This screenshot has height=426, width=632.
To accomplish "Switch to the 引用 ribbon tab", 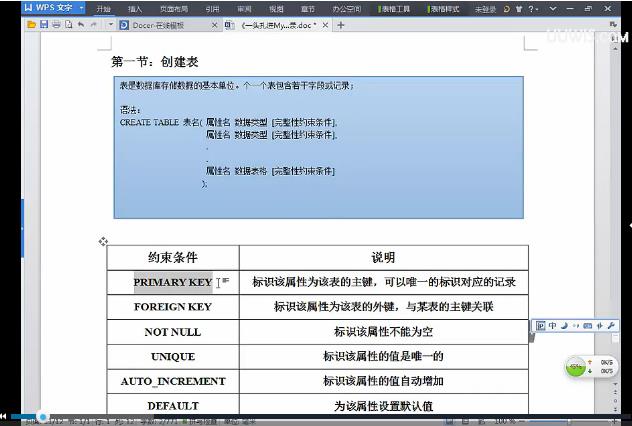I will click(x=212, y=9).
